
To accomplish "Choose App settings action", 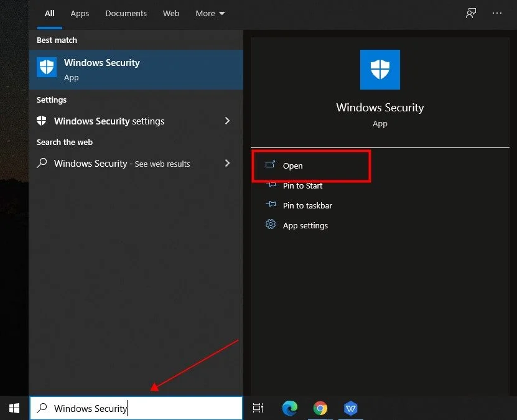I will point(305,225).
